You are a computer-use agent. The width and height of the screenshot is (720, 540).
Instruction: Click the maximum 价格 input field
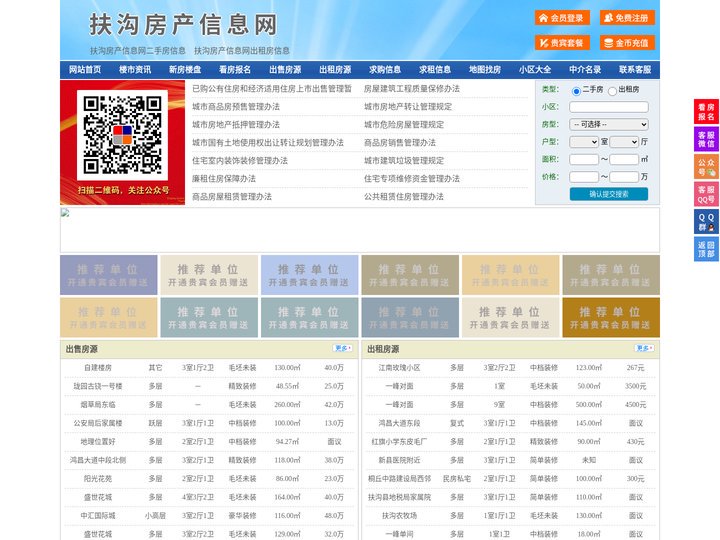(x=624, y=177)
